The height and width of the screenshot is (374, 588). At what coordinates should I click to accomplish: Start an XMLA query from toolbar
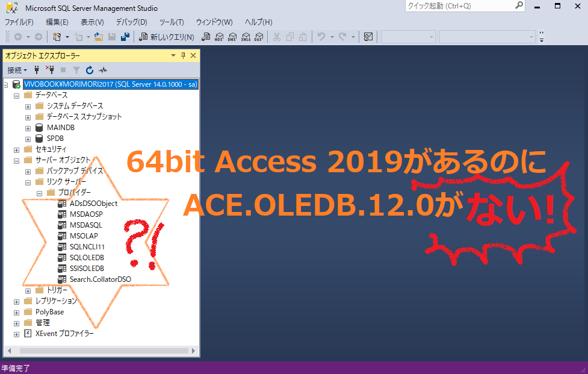[246, 37]
